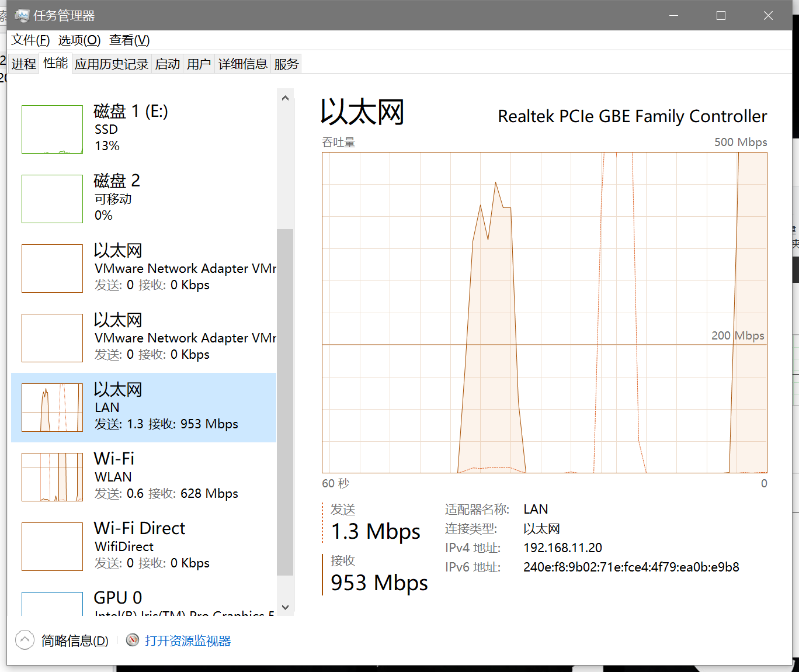
Task: Click Wi-Fi WLAN mini graph thumbnail
Action: pyautogui.click(x=52, y=477)
